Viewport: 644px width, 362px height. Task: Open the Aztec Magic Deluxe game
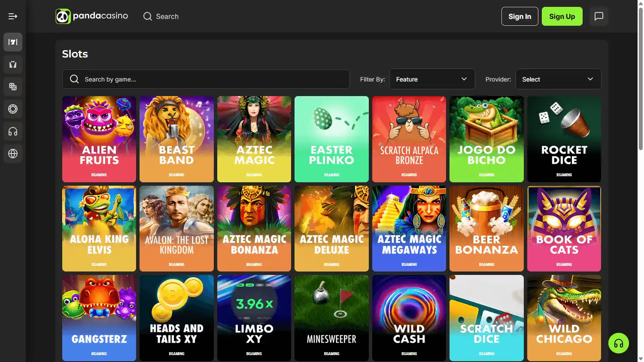tap(331, 229)
